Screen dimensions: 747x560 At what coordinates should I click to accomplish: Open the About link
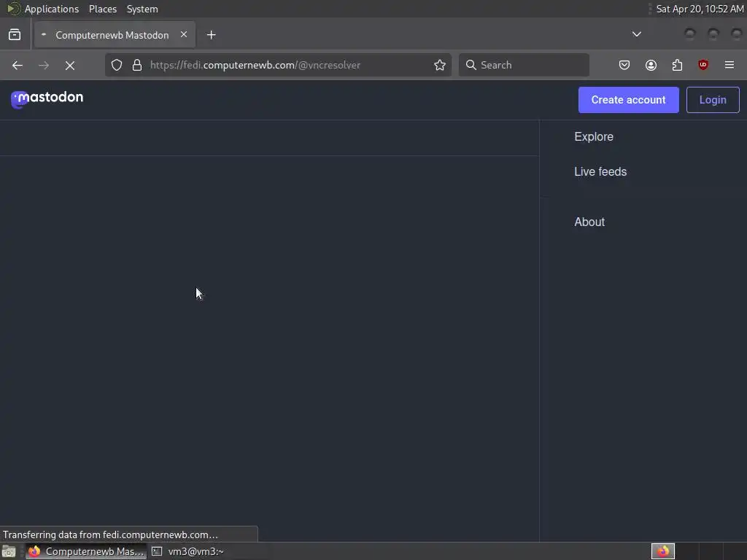589,222
